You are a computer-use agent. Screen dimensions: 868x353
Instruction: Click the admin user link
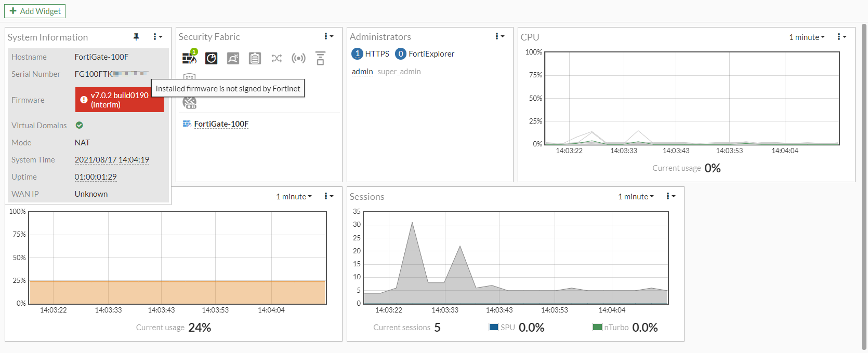(x=362, y=72)
